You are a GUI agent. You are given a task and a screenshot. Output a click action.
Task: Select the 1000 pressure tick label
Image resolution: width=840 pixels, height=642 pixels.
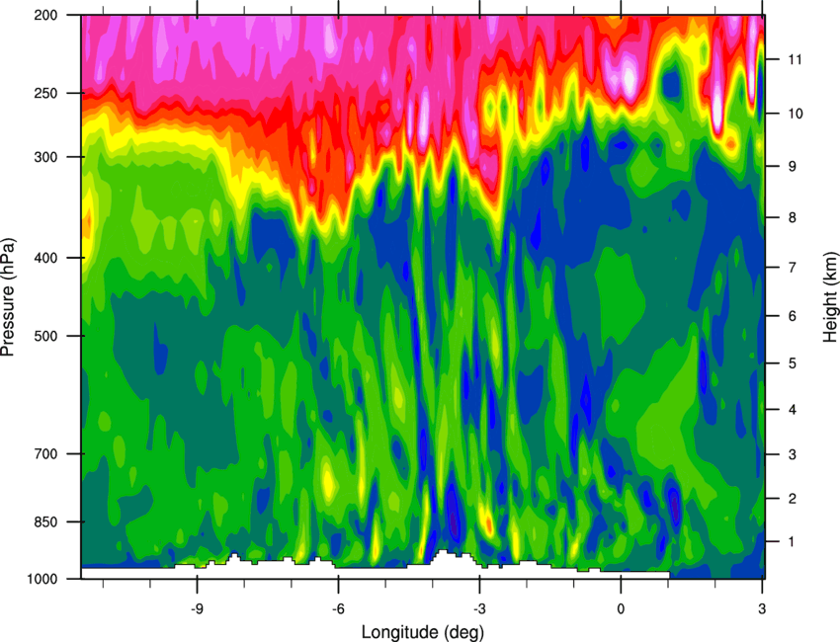pyautogui.click(x=42, y=579)
